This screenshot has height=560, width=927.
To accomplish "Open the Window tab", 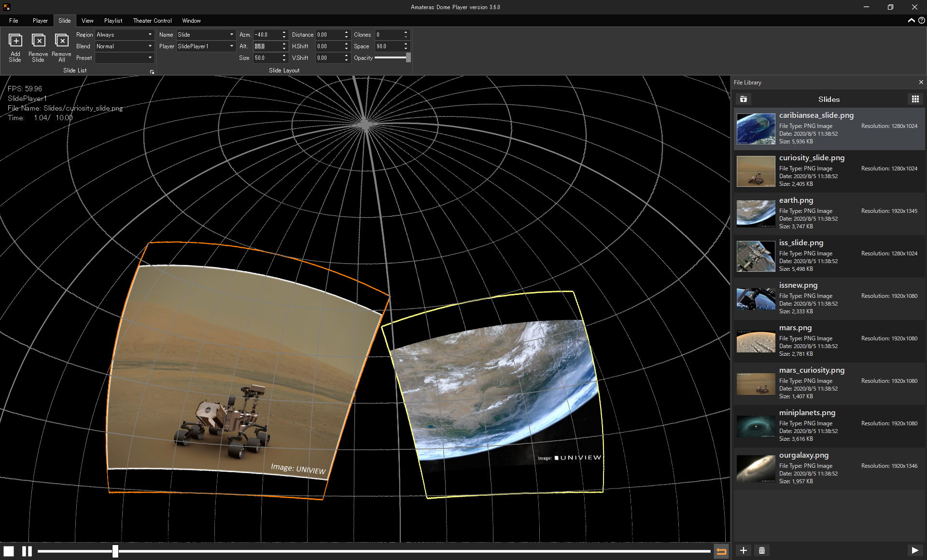I will pyautogui.click(x=191, y=20).
